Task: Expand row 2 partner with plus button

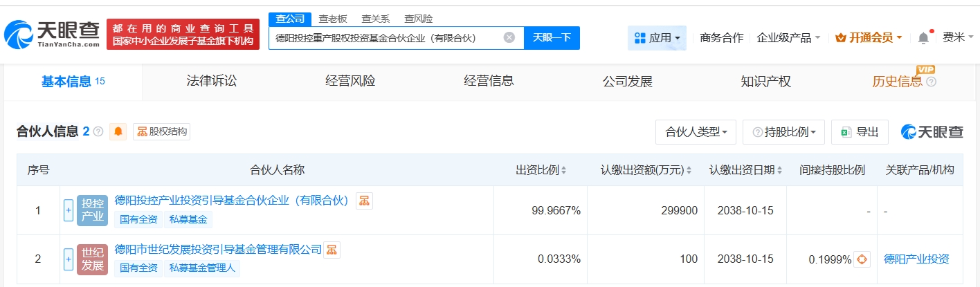Action: 69,259
